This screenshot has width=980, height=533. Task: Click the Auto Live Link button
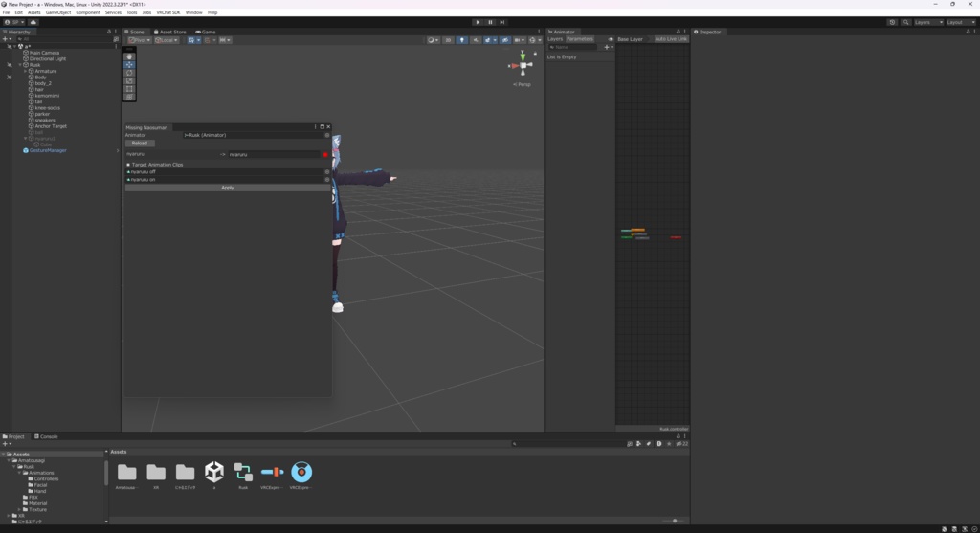coord(671,39)
